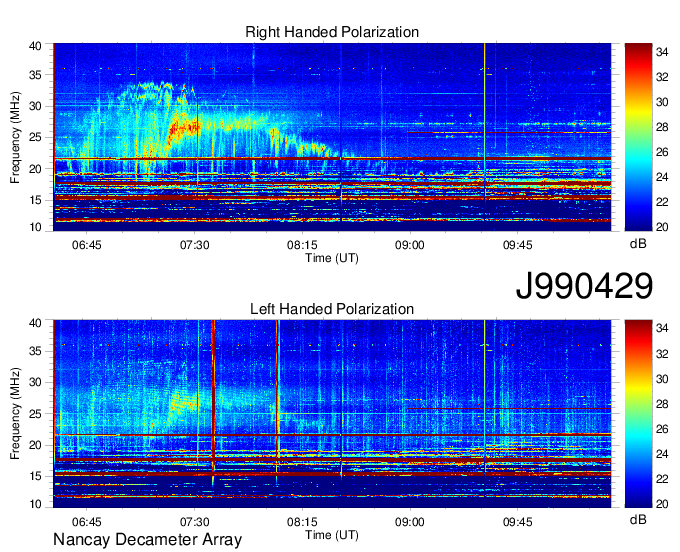Click the '10' frequency tick on the bottom plot
This screenshot has height=552, width=680.
click(35, 504)
